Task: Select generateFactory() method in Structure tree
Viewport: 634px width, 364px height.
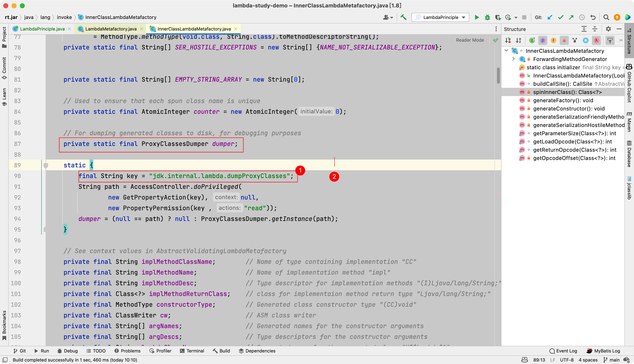Action: [563, 100]
